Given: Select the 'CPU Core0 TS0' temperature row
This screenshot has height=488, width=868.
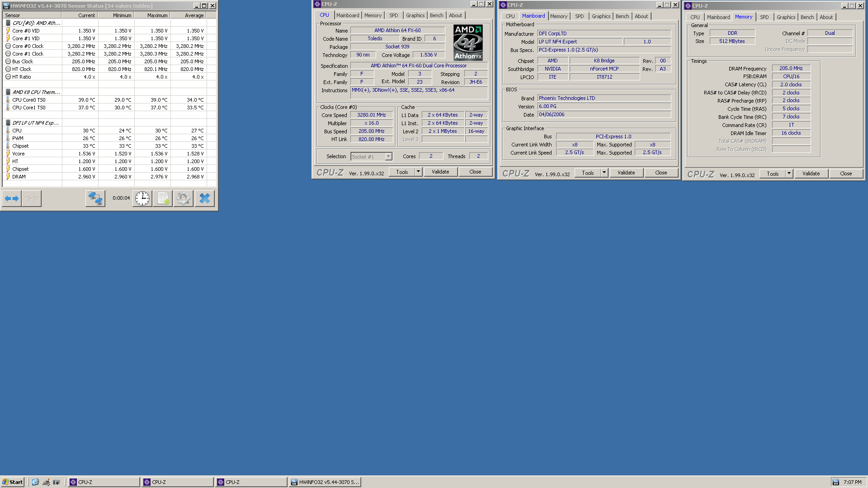Looking at the screenshot, I should coord(109,100).
